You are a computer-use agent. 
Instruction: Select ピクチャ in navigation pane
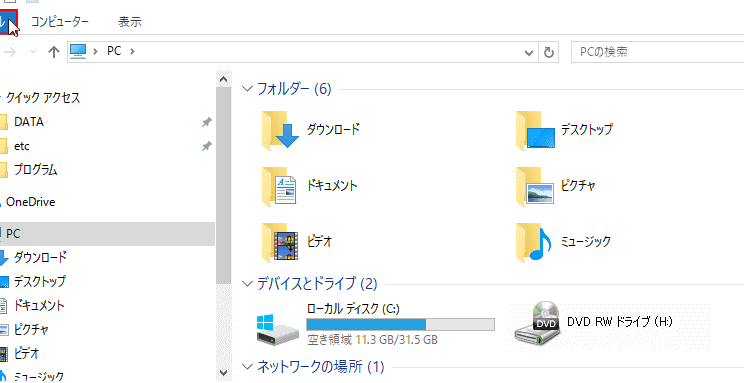[31, 329]
